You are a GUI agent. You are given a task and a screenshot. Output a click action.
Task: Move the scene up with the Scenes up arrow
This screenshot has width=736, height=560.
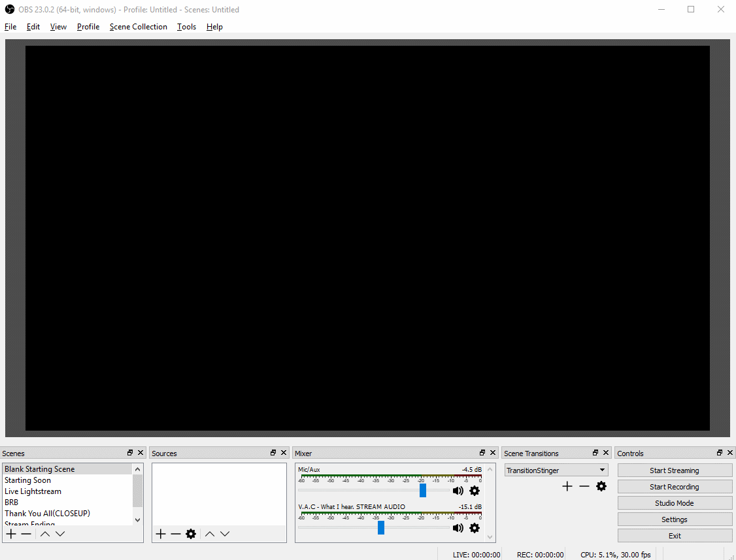pos(44,534)
